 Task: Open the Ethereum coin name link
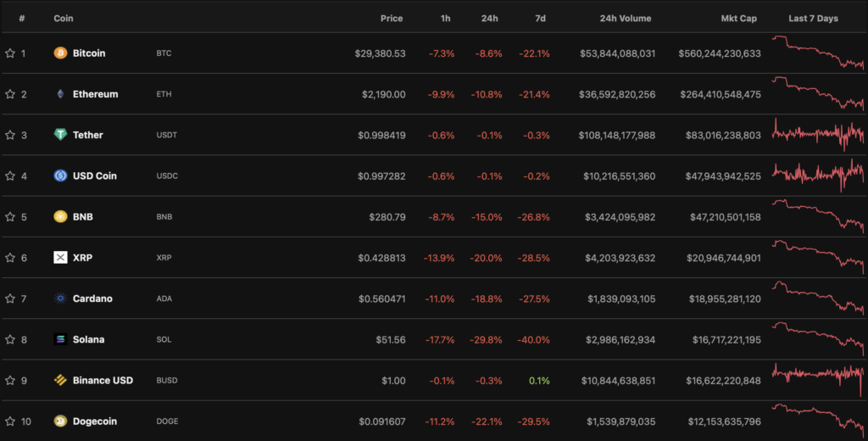point(95,94)
